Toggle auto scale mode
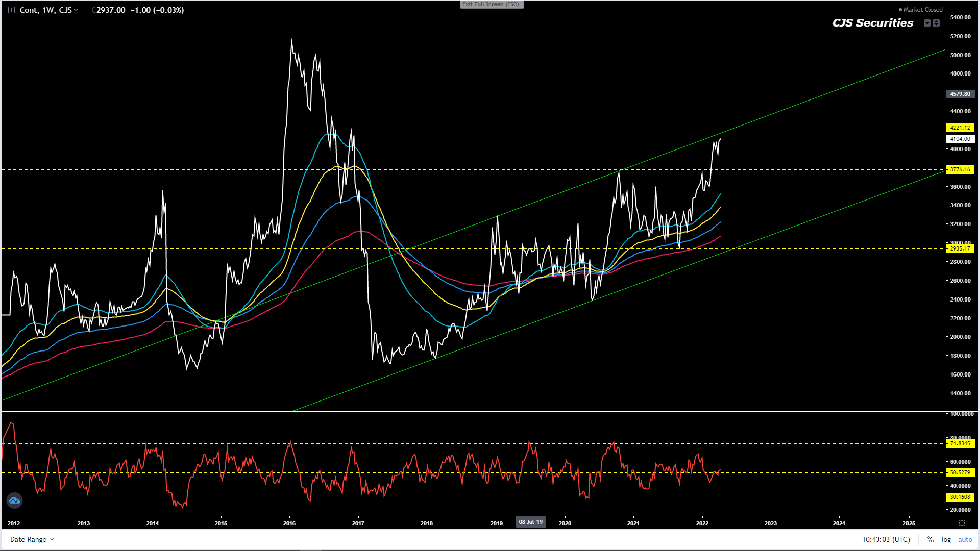This screenshot has width=980, height=551. [x=965, y=539]
